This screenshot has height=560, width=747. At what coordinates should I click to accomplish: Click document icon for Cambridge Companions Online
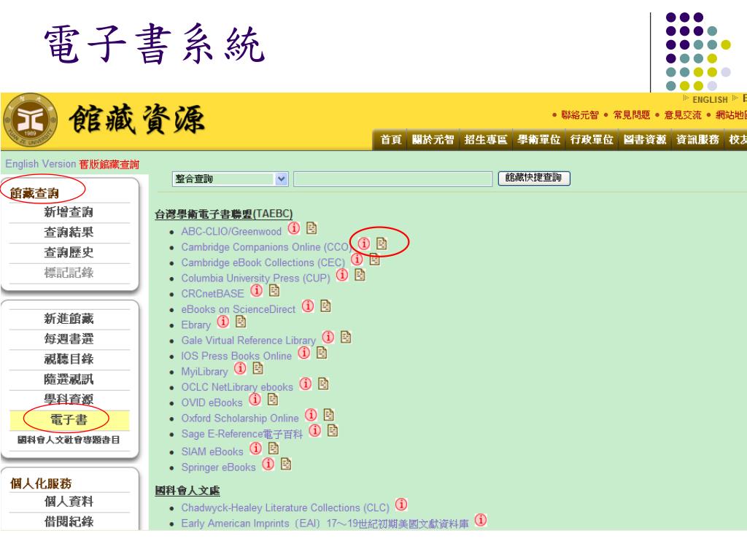382,244
